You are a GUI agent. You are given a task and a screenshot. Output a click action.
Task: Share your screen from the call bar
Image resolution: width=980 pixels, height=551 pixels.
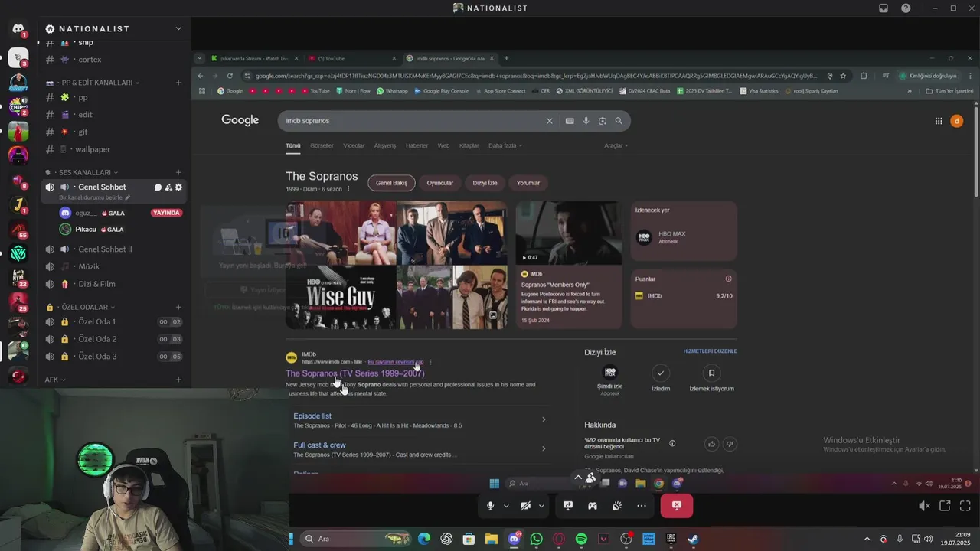pos(568,506)
